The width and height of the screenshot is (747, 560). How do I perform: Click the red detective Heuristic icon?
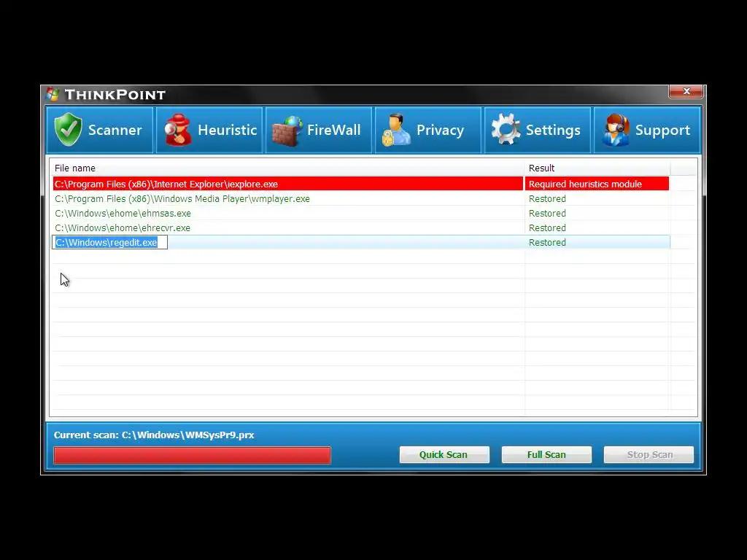coord(178,130)
